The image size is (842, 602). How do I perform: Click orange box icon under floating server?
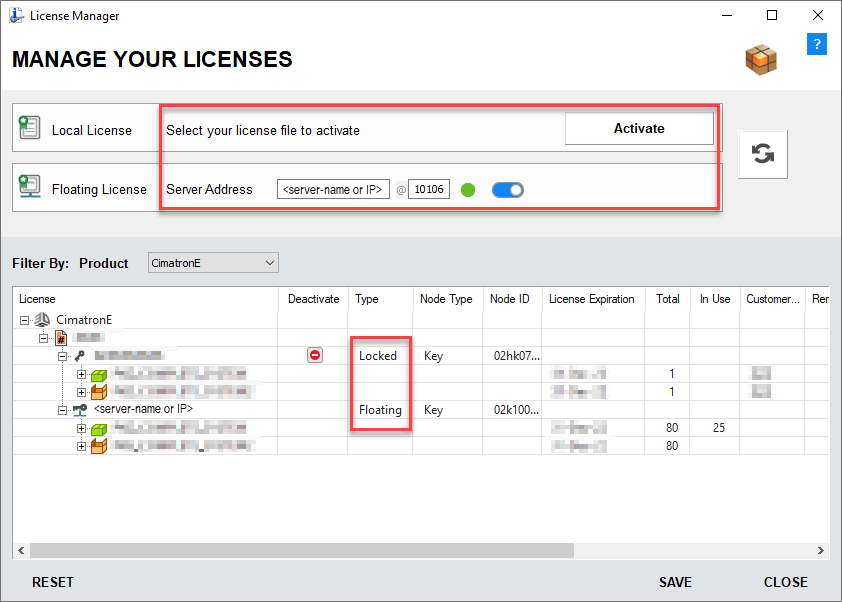point(99,446)
